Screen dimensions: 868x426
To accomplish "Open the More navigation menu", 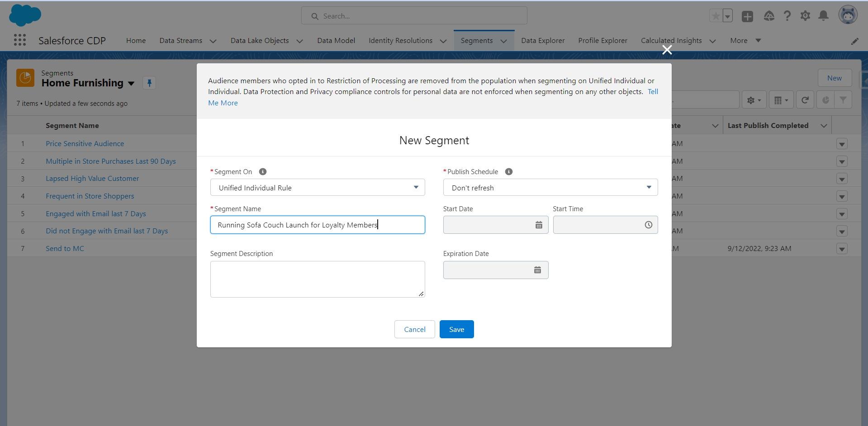I will (745, 41).
